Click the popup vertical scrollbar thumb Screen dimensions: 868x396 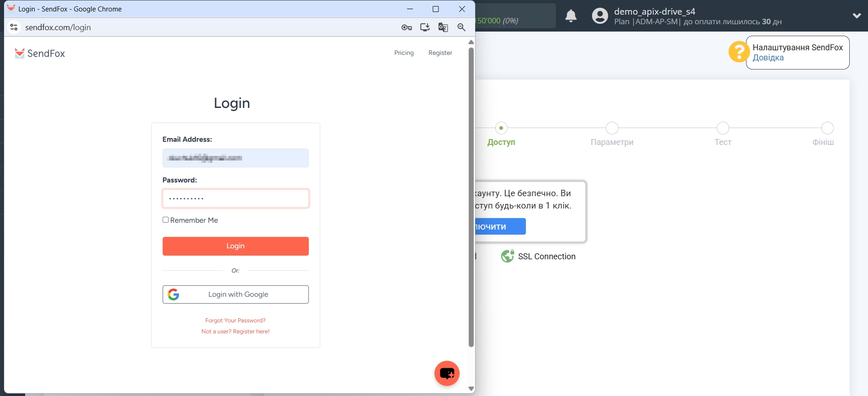click(x=471, y=197)
